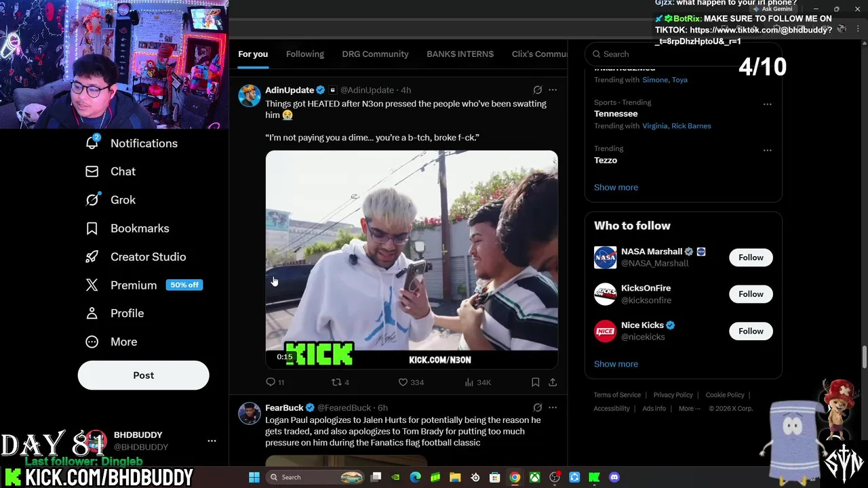Open the NASA Marshall avatar
The image size is (868, 488).
pos(605,258)
